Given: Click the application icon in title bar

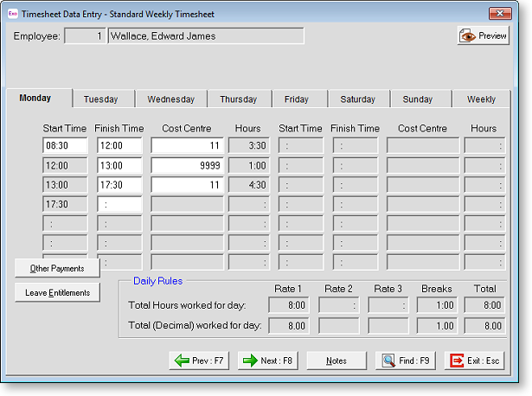Looking at the screenshot, I should 12,14.
